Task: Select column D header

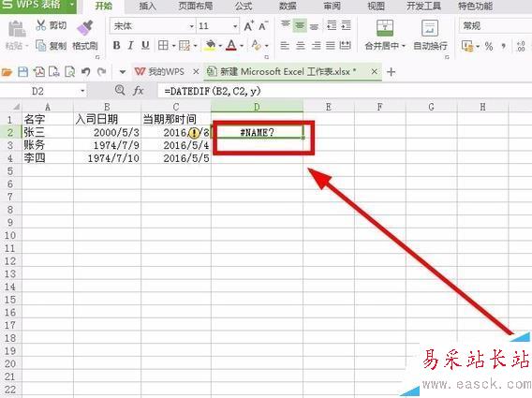Action: tap(257, 107)
